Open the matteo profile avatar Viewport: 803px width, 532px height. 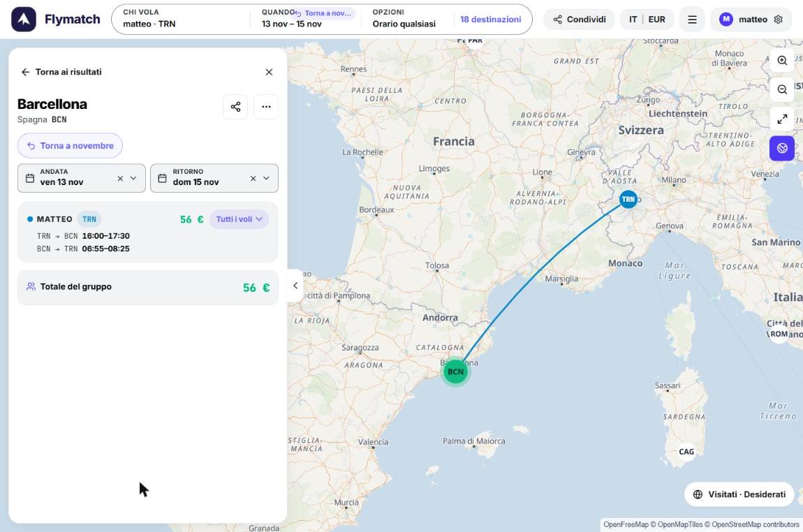tap(725, 20)
